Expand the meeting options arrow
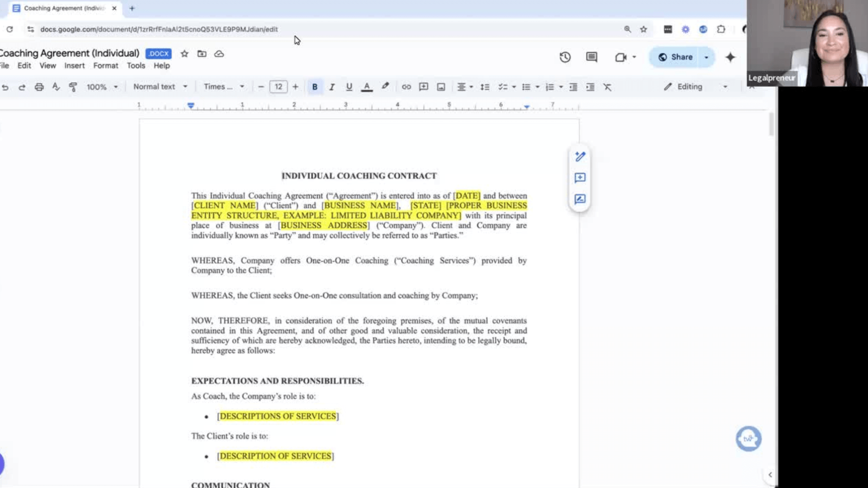The image size is (868, 488). coord(634,57)
